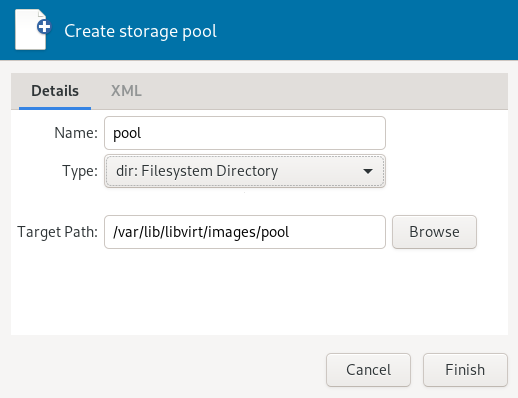Click the empty area below Target Path
Image resolution: width=518 pixels, height=398 pixels.
[259, 292]
